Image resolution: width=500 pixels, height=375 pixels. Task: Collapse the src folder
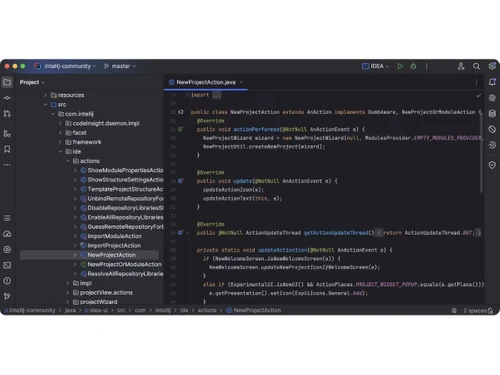46,105
